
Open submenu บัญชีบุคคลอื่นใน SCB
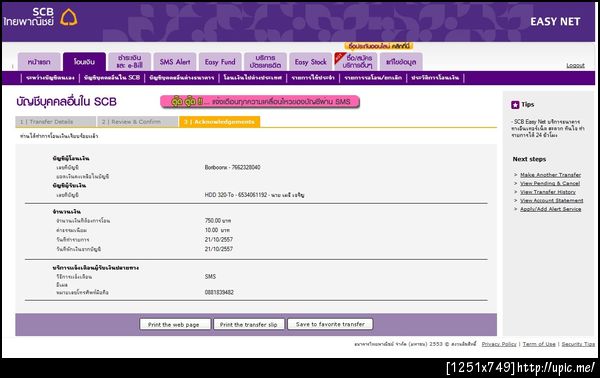112,78
